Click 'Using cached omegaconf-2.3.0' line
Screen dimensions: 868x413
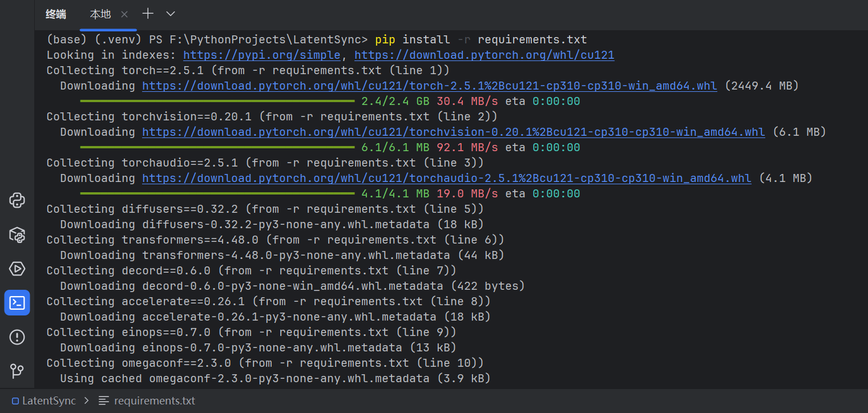[276, 379]
